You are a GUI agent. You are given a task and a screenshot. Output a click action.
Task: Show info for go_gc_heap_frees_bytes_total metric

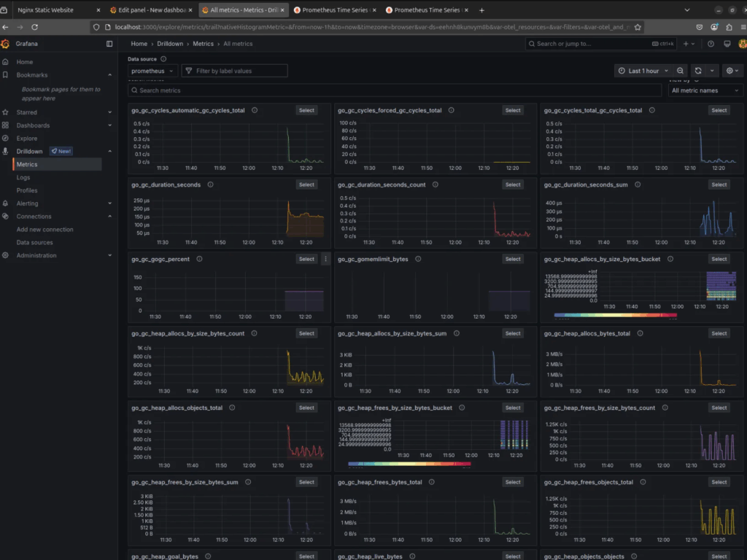tap(432, 482)
